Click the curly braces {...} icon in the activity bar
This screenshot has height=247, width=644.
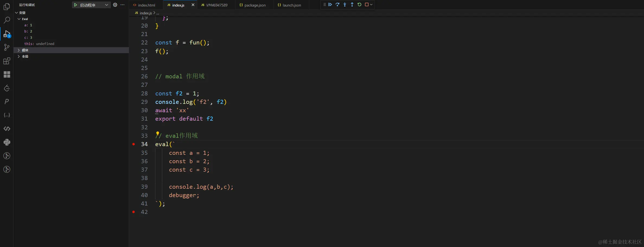click(7, 115)
